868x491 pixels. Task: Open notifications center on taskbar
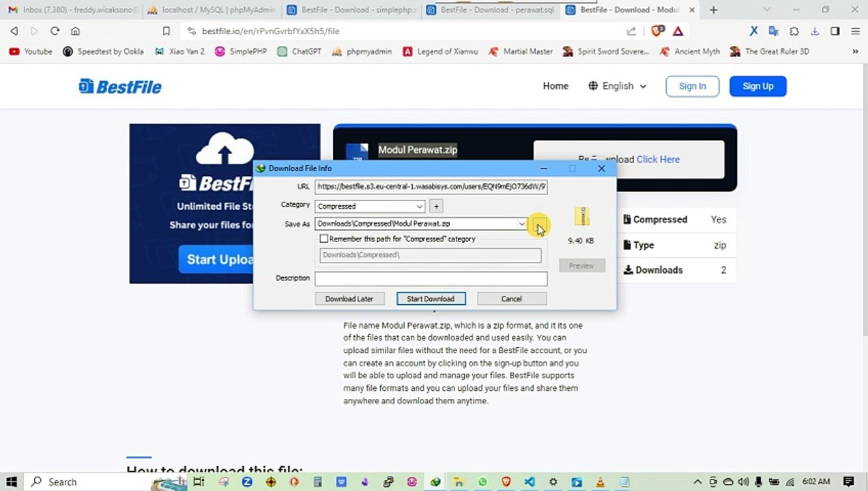848,481
